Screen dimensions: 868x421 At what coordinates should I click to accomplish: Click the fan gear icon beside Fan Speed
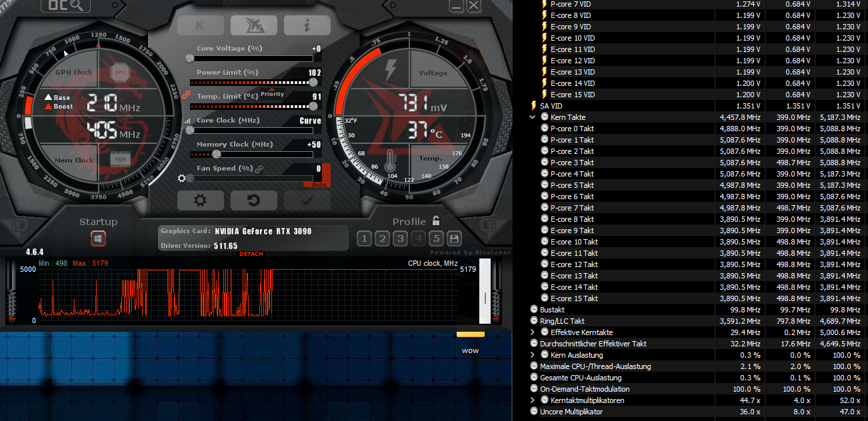(181, 178)
